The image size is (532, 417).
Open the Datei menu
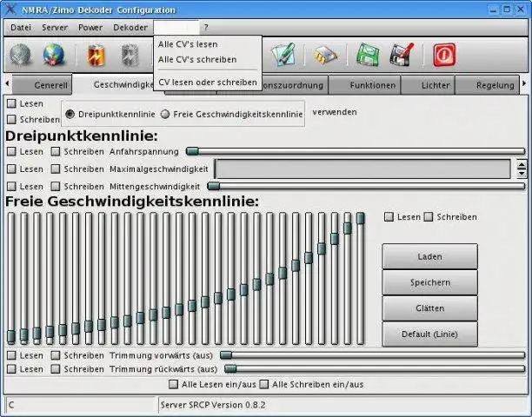click(21, 28)
